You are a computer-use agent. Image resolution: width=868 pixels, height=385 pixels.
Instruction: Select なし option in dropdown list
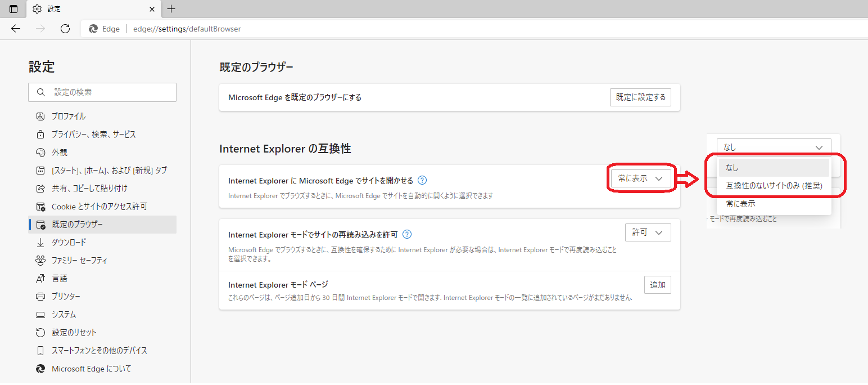click(774, 168)
